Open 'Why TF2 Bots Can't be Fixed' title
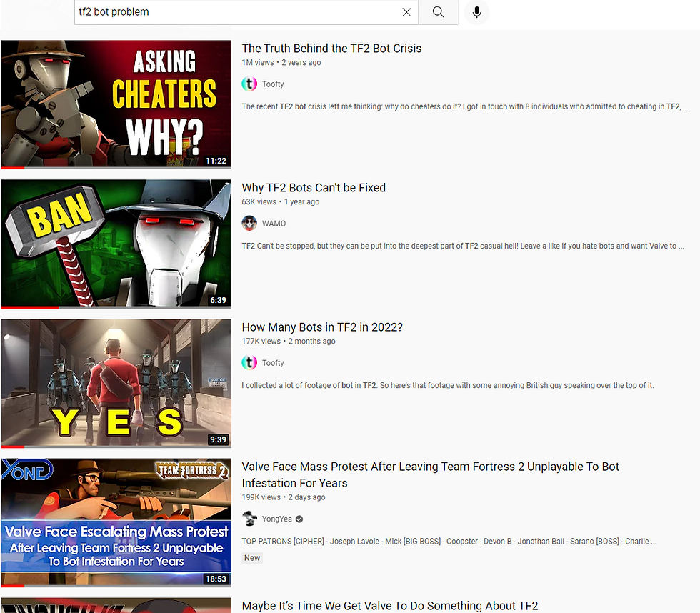Viewport: 700px width, 613px height. (x=314, y=187)
